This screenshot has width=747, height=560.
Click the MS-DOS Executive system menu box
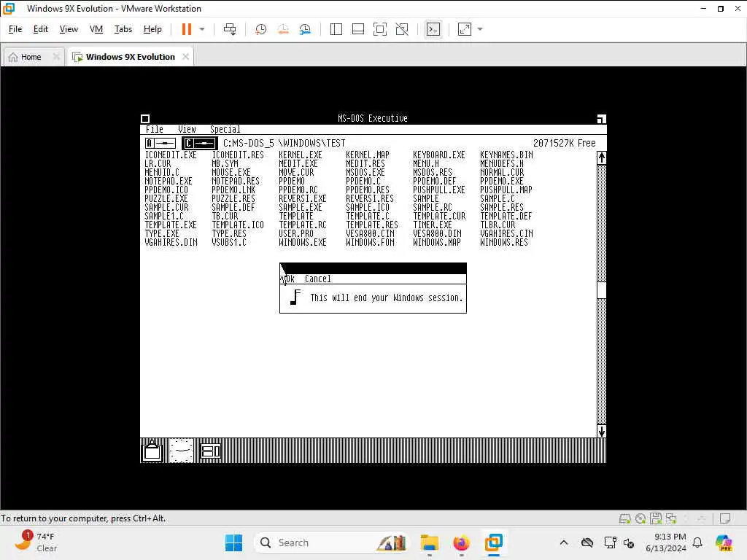145,119
